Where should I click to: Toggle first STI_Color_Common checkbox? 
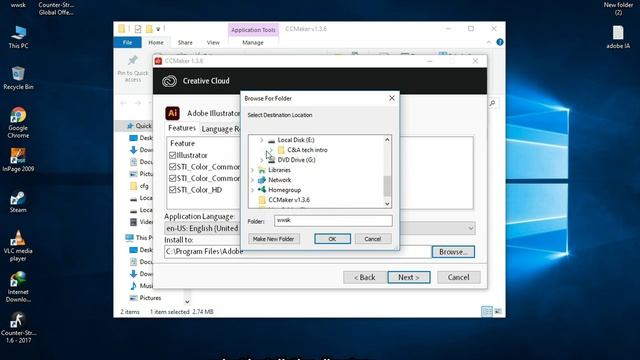172,167
